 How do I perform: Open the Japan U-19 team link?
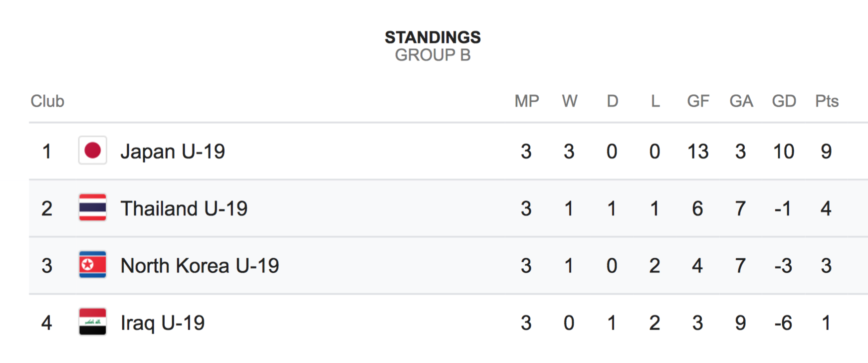pos(173,152)
